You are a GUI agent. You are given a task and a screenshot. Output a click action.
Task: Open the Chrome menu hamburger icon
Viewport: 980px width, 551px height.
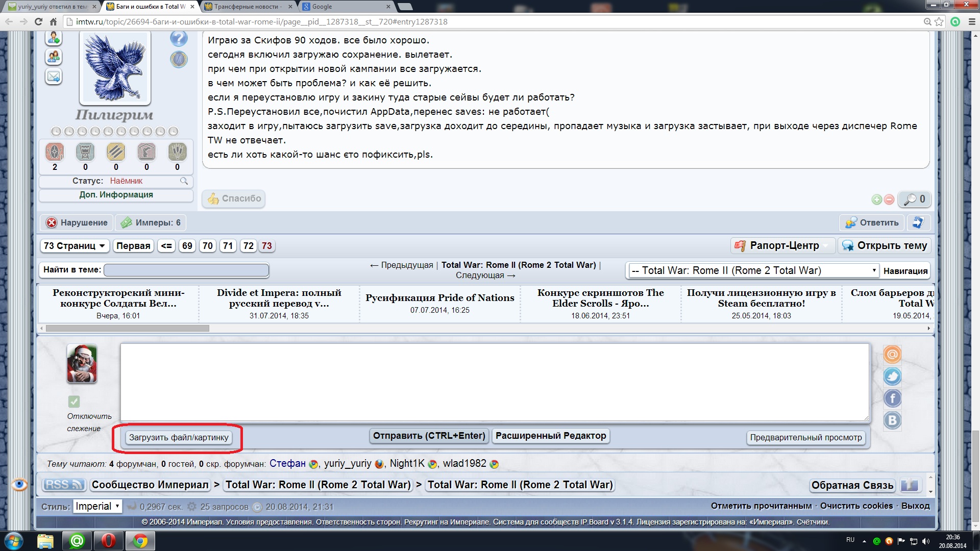[972, 22]
